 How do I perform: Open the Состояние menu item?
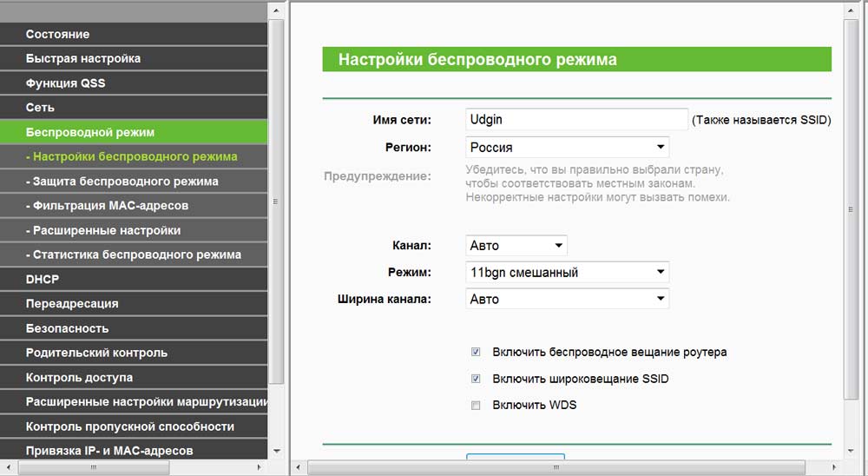pyautogui.click(x=57, y=34)
